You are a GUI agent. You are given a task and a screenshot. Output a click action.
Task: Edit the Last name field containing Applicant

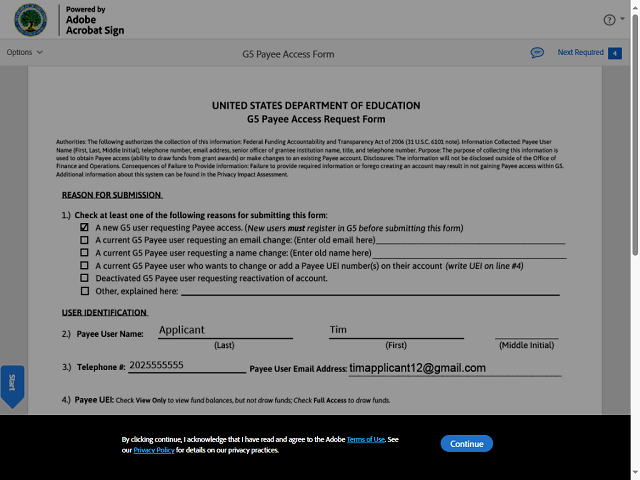(x=225, y=330)
